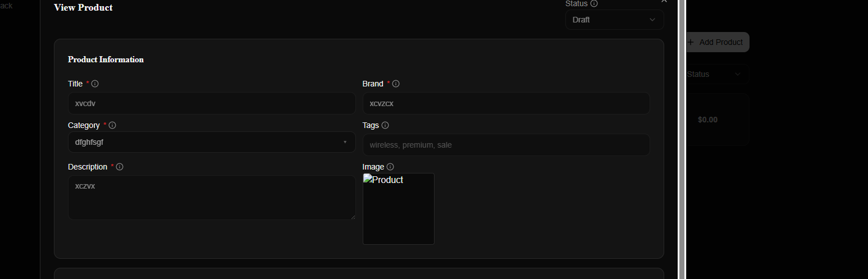Click the vertical scrollbar of the dialog
The height and width of the screenshot is (279, 868).
coord(682,140)
